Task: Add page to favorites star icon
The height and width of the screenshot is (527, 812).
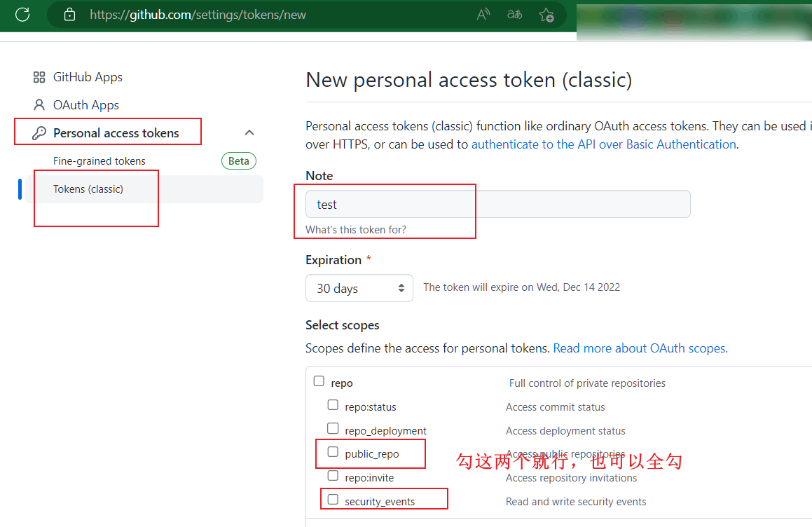Action: 546,15
